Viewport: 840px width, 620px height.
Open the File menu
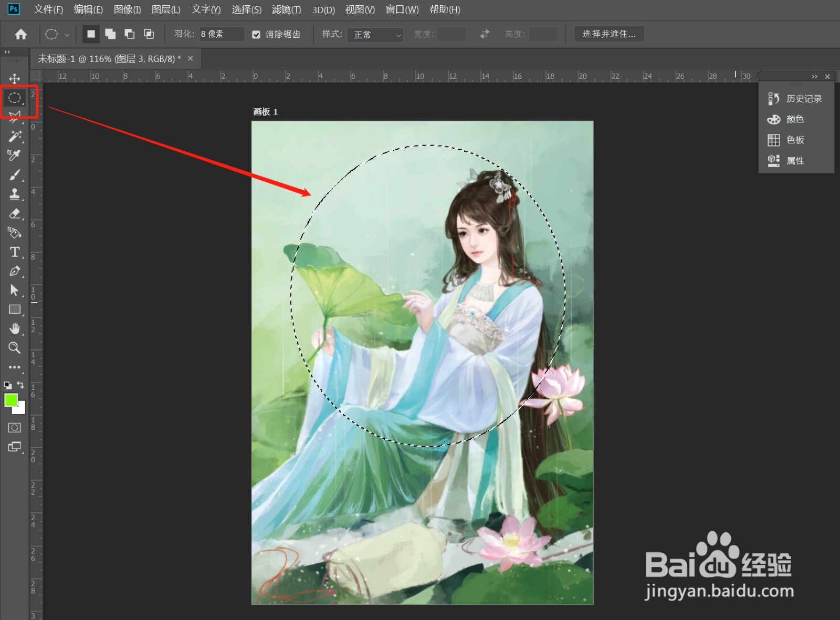pyautogui.click(x=48, y=9)
